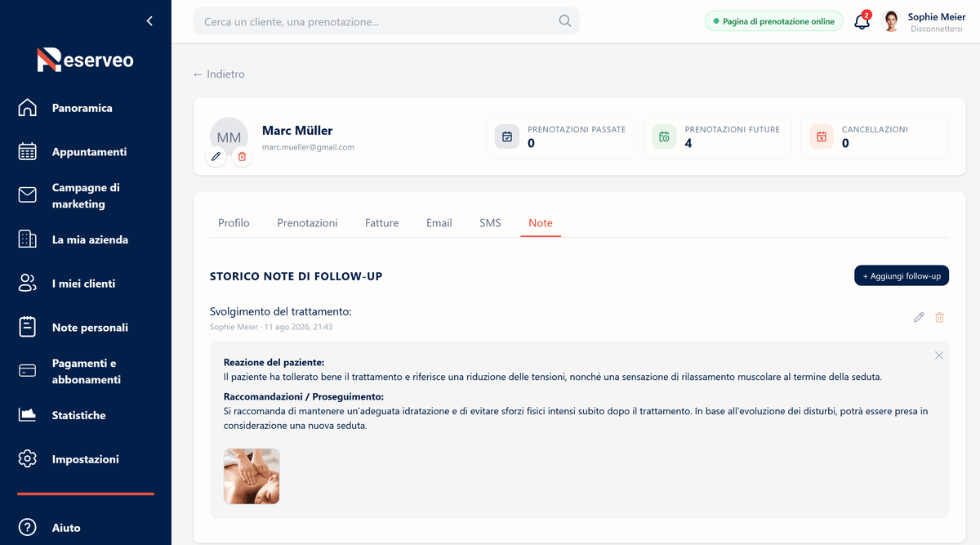This screenshot has width=980, height=545.
Task: Click the Note personali notepad icon
Action: tap(28, 328)
